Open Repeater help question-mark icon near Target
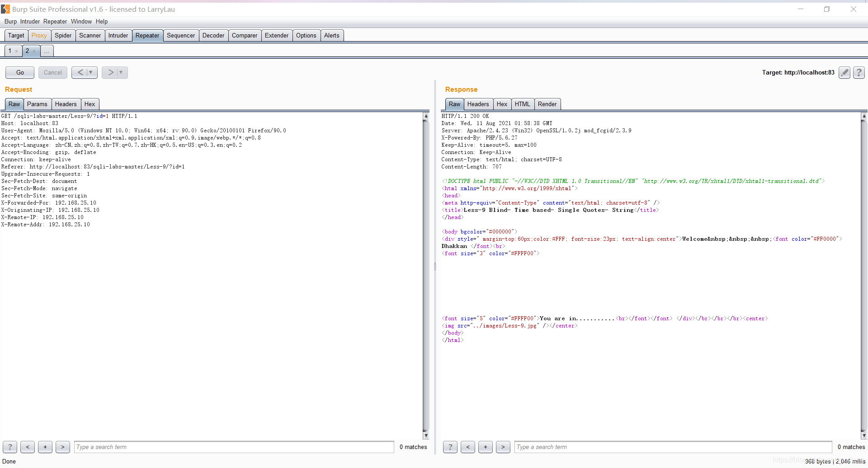This screenshot has height=468, width=868. coord(859,72)
